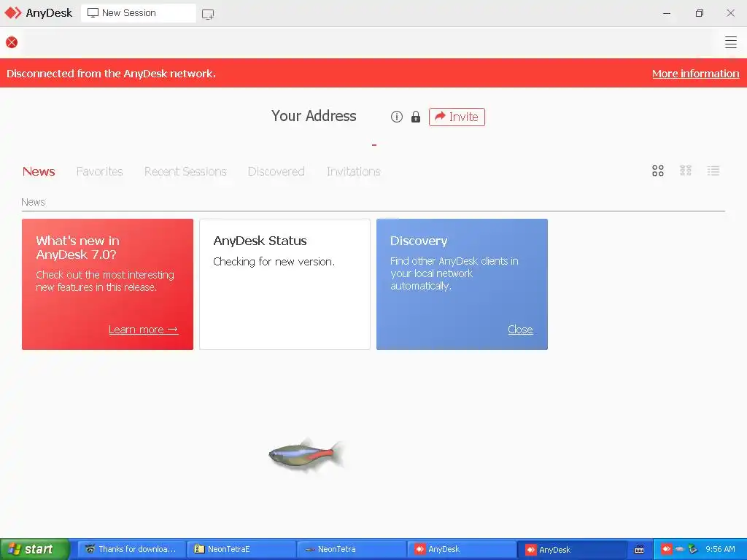Switch to Thanks for downloa... taskbar window
Screen dimensions: 747x560
click(x=131, y=549)
